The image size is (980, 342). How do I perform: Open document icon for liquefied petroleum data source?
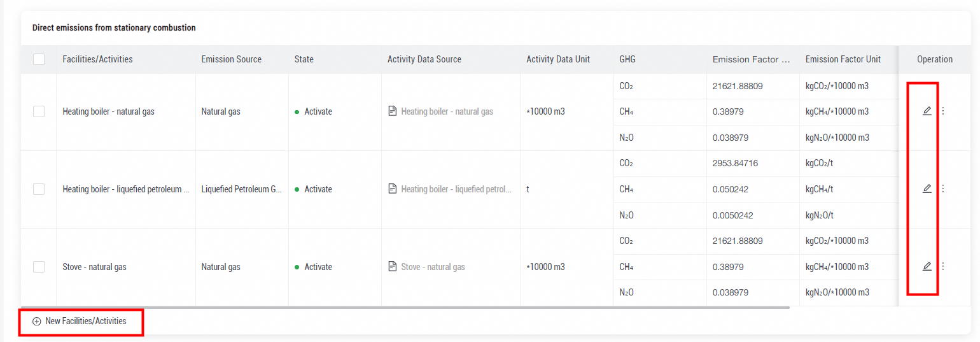pyautogui.click(x=393, y=189)
